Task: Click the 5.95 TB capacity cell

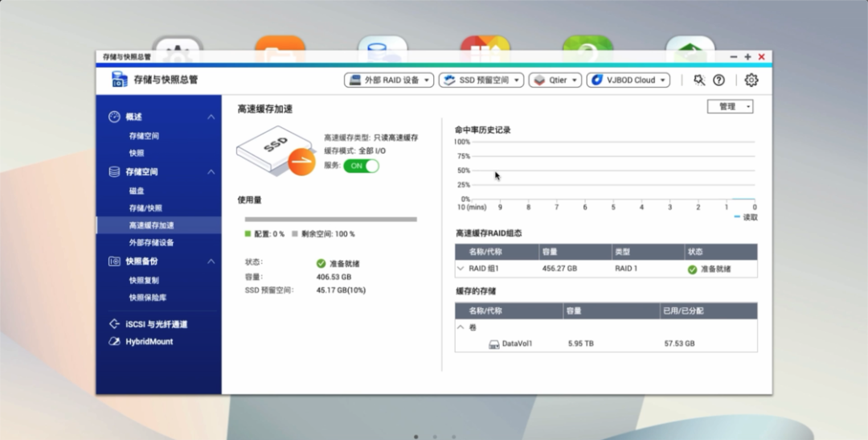Action: [581, 343]
